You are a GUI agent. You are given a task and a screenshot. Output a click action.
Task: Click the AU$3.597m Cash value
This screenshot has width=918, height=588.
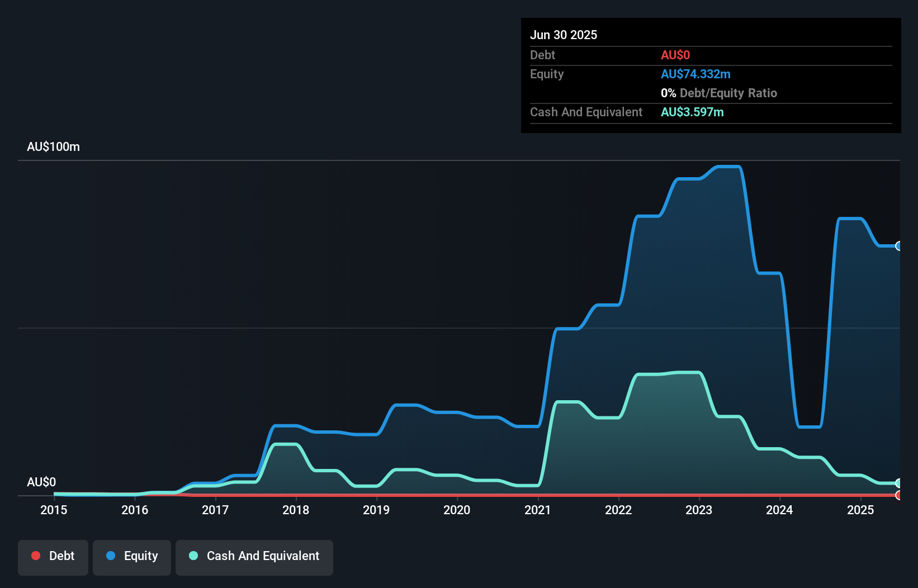[692, 112]
